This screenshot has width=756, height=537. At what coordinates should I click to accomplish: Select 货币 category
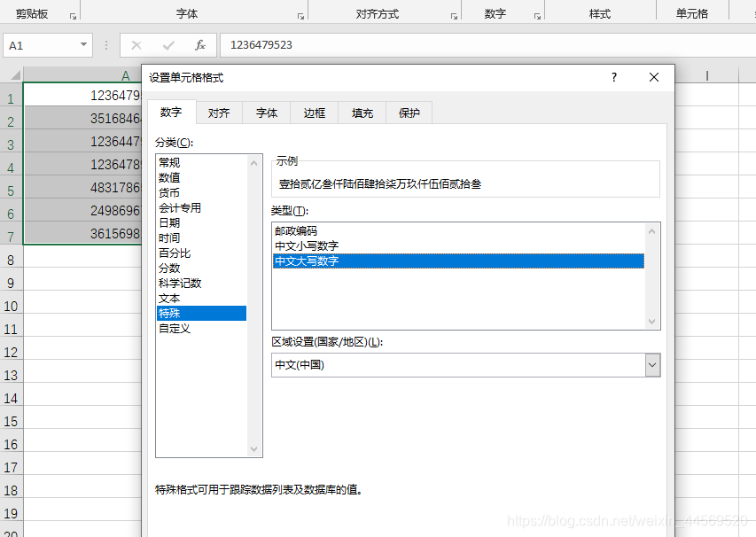pos(201,193)
